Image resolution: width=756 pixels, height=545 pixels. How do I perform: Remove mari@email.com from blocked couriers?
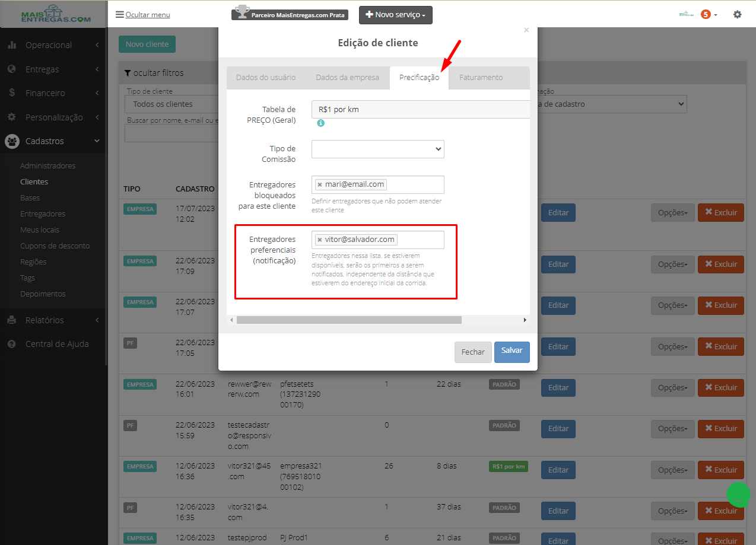pos(320,185)
